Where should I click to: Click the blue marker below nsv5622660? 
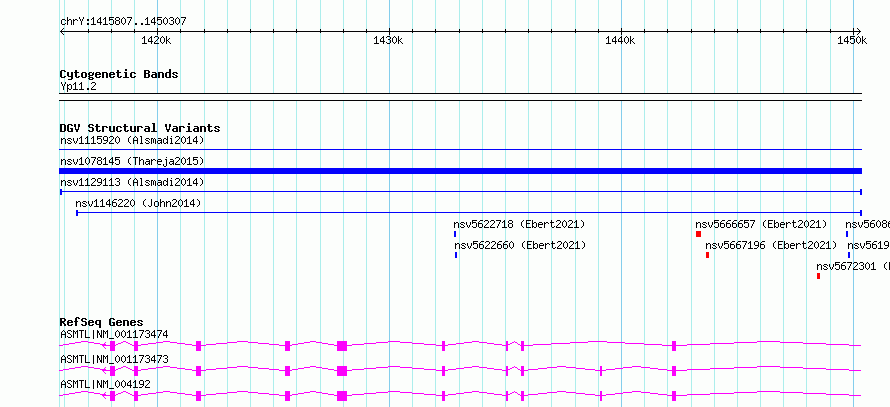[456, 255]
